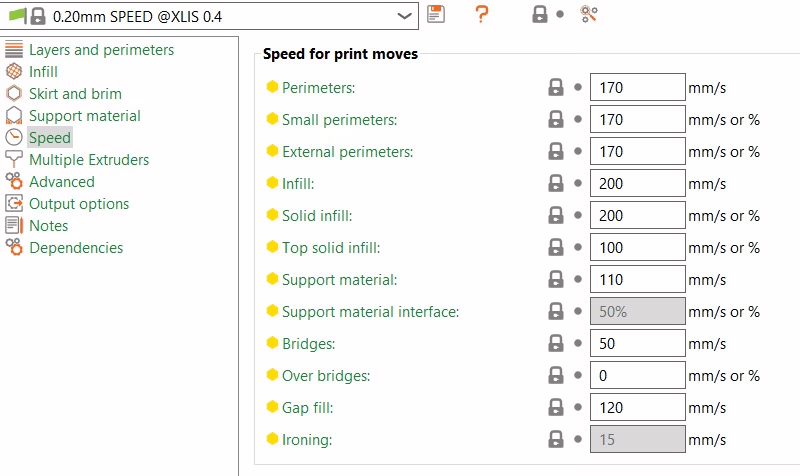The image size is (800, 476).
Task: Go to the Dependencies page
Action: (x=76, y=248)
